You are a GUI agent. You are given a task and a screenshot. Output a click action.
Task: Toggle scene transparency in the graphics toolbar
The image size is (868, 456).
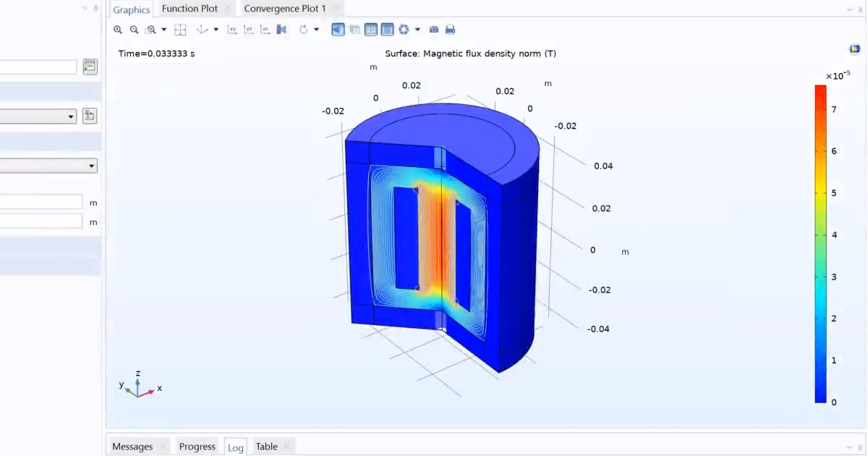(354, 29)
